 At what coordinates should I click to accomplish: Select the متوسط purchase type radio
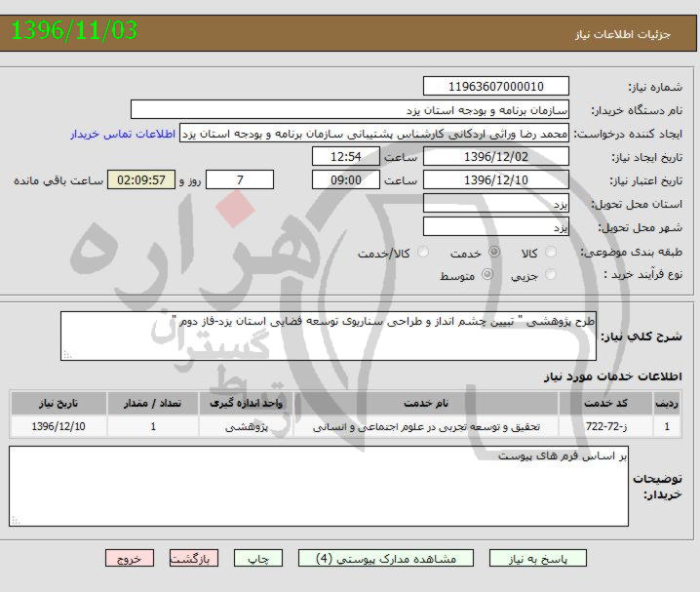coord(487,275)
